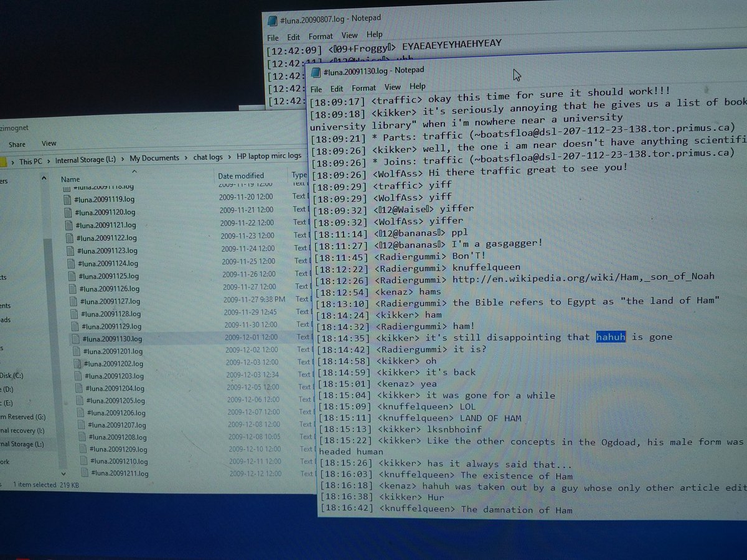Open File menu in #luna.20090807.log Notepad
This screenshot has height=560, width=747.
[272, 37]
